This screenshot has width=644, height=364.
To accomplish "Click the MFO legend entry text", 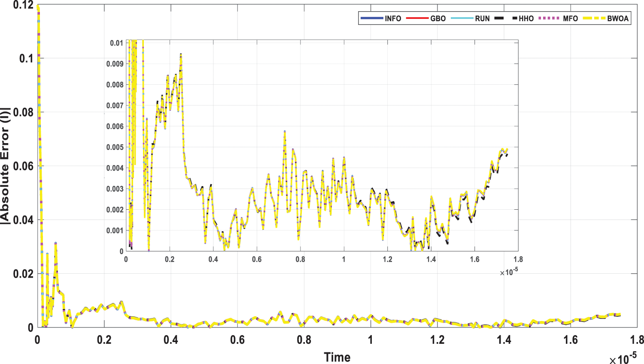I will [570, 18].
